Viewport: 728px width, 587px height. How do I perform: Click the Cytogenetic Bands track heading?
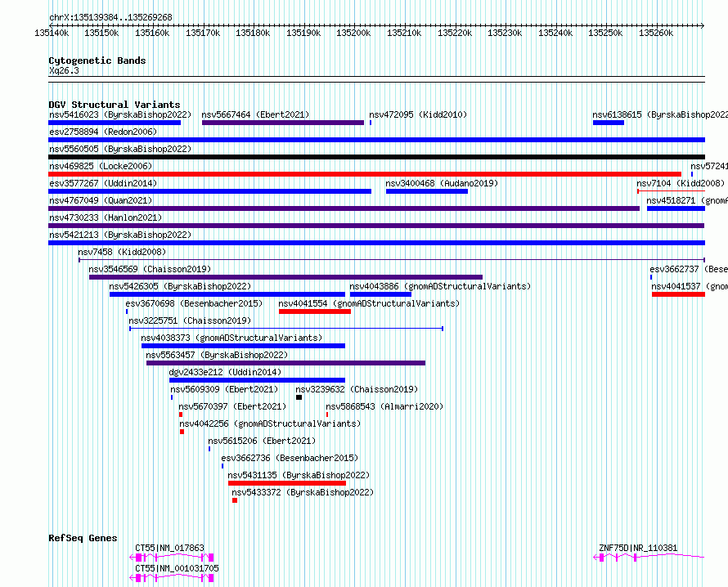pyautogui.click(x=97, y=60)
